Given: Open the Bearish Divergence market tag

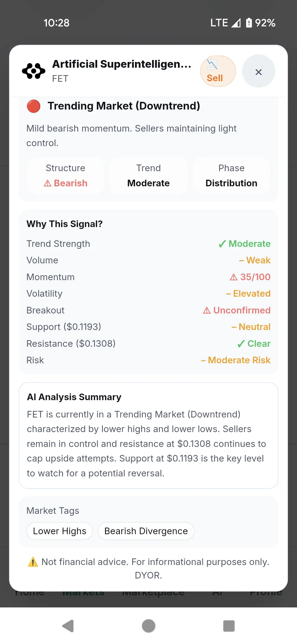Looking at the screenshot, I should coord(146,531).
